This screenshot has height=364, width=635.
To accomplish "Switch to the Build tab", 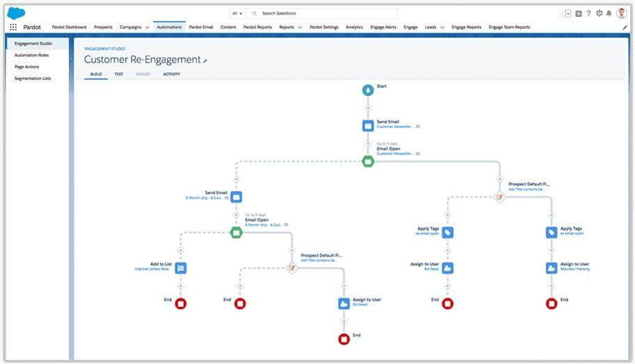I will point(96,74).
